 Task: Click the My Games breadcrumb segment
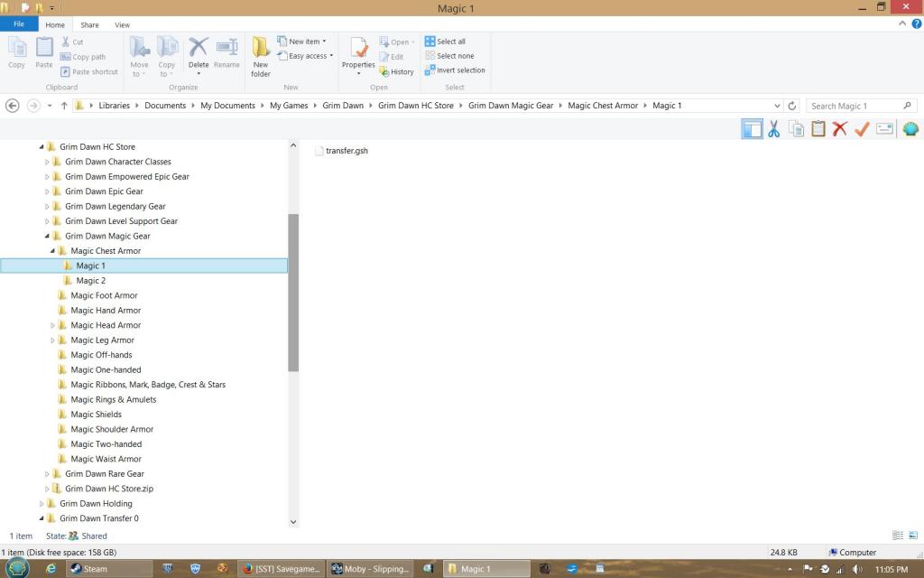[x=289, y=106]
